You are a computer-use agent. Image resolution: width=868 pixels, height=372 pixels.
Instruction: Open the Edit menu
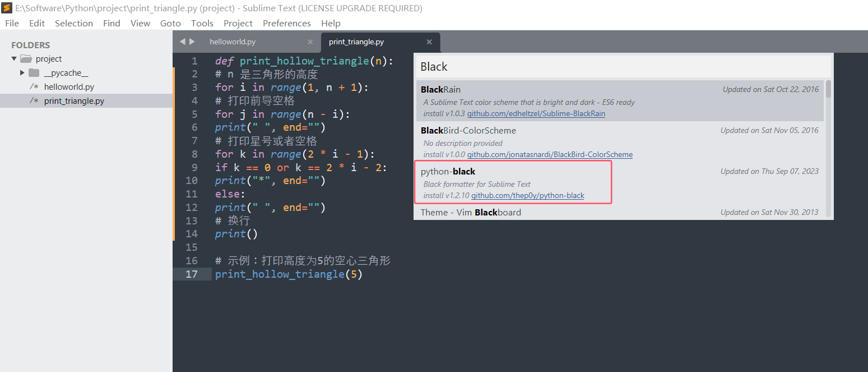point(37,23)
